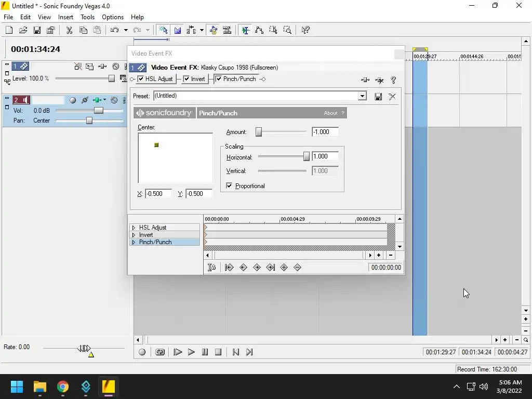Invert phase on audio track 2
The width and height of the screenshot is (532, 399).
[85, 100]
